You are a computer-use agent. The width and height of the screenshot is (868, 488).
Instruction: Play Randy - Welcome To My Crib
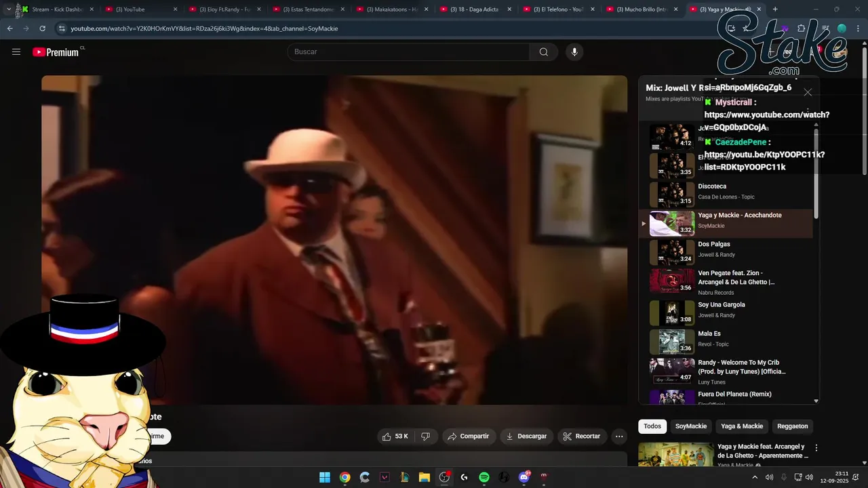pyautogui.click(x=726, y=370)
